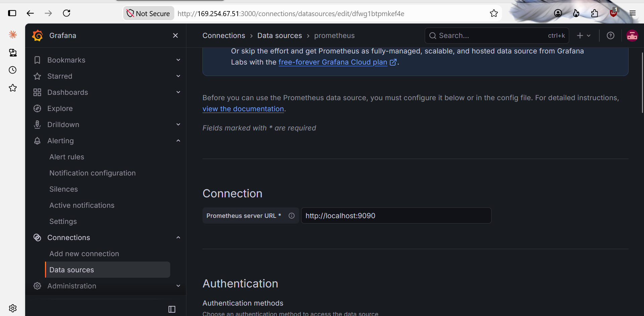Open the browser account icon

click(x=558, y=13)
